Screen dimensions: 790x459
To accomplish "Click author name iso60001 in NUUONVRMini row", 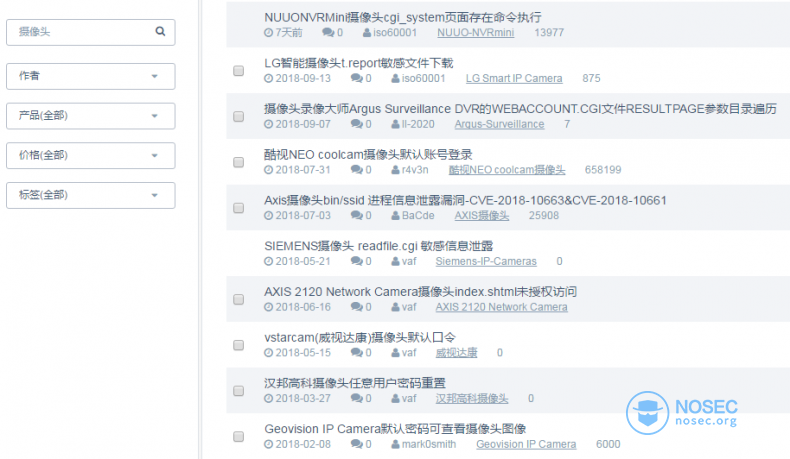I will click(x=395, y=33).
